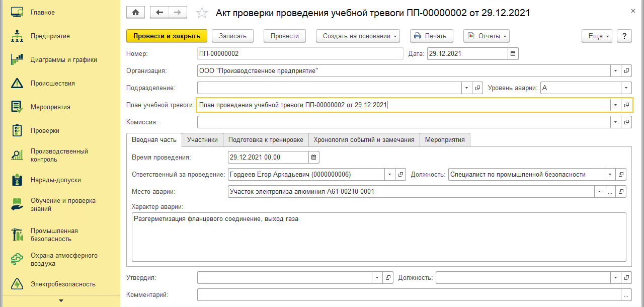Open Место аварии record with open icon
644x307 pixels.
click(x=621, y=192)
